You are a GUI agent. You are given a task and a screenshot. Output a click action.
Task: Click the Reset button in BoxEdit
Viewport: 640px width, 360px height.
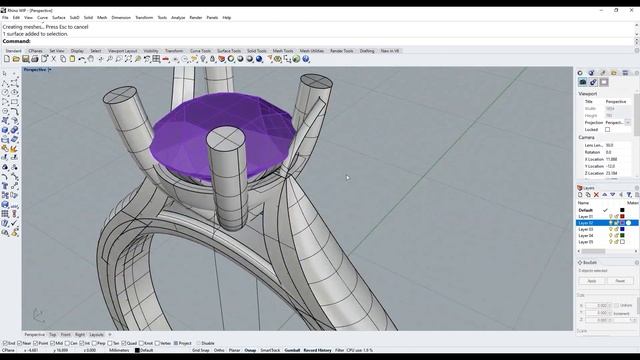pyautogui.click(x=620, y=281)
